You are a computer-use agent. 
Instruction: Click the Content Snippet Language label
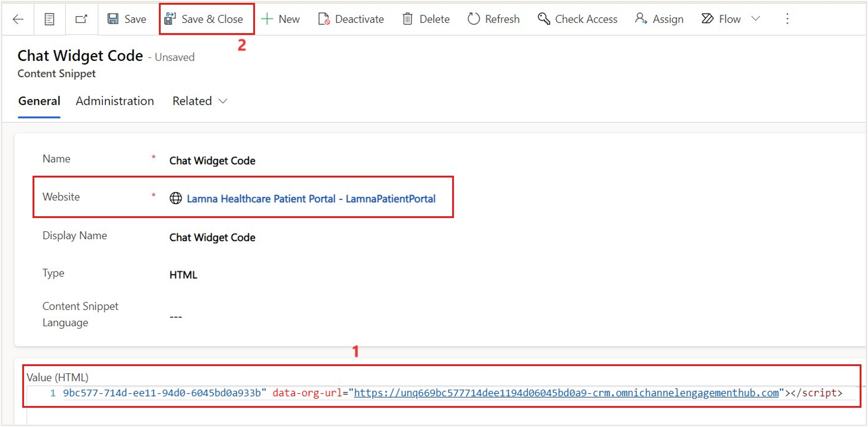coord(80,314)
